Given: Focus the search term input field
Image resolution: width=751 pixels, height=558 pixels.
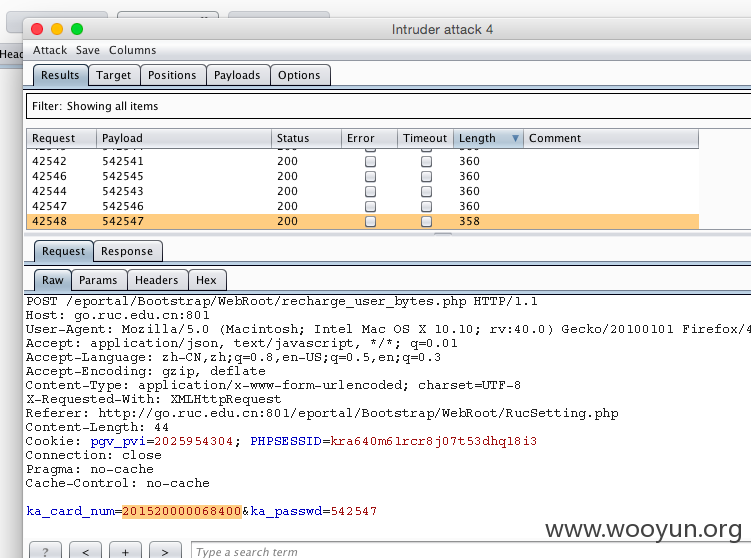Looking at the screenshot, I should tap(471, 551).
